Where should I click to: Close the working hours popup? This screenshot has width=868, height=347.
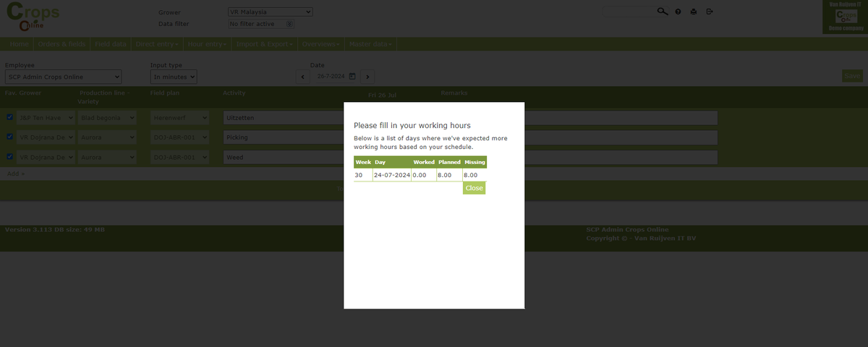point(474,188)
